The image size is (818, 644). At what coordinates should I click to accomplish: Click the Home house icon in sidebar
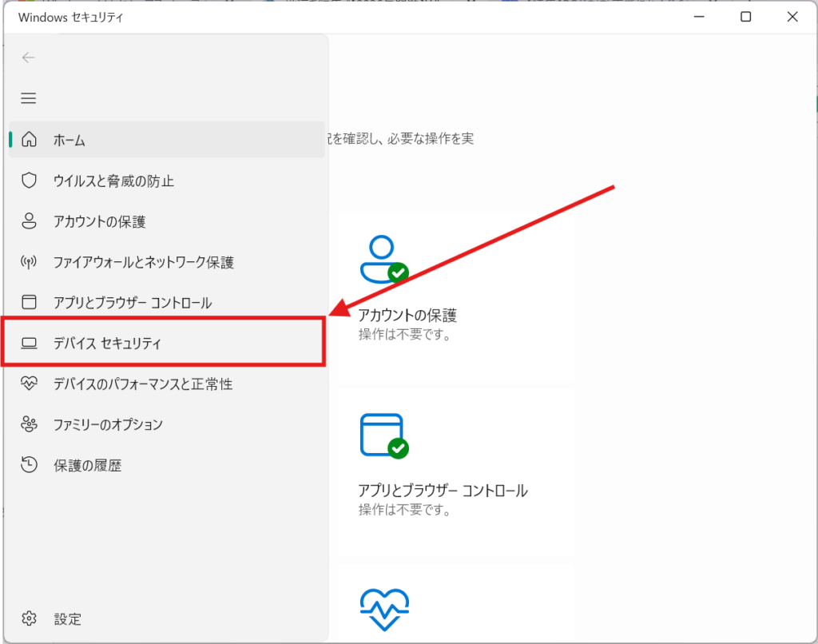(30, 140)
